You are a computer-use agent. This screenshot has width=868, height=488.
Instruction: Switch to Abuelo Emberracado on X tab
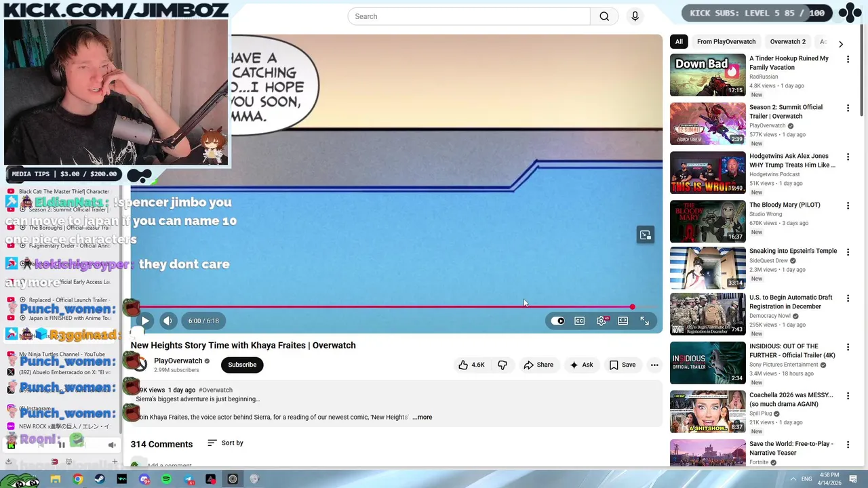coord(62,372)
